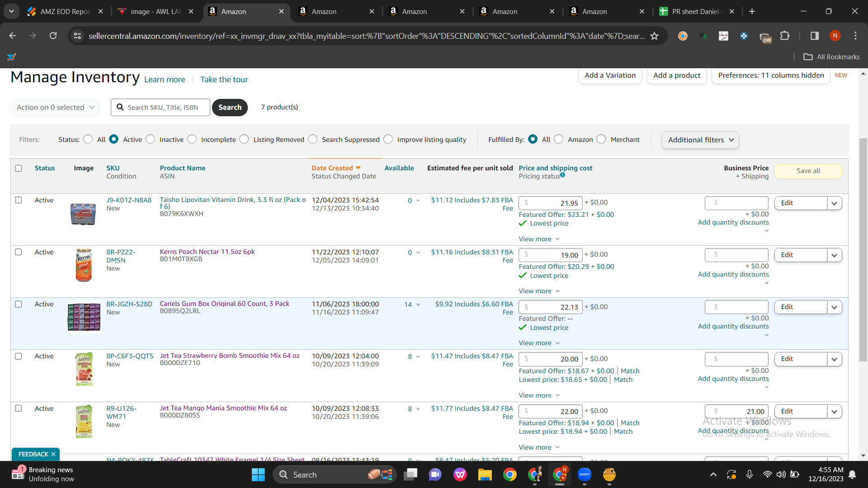Switch to the image - AWL LAB tab
Image resolution: width=868 pixels, height=488 pixels.
pos(156,11)
